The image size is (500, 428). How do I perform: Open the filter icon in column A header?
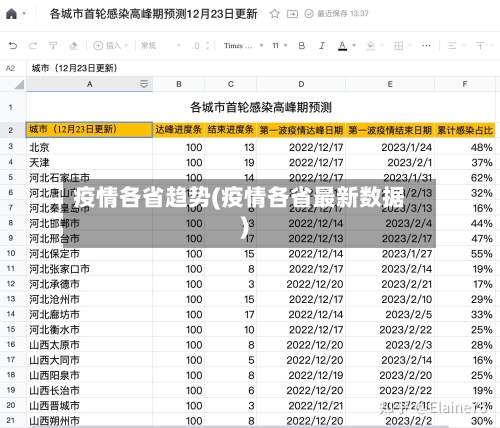tap(144, 84)
